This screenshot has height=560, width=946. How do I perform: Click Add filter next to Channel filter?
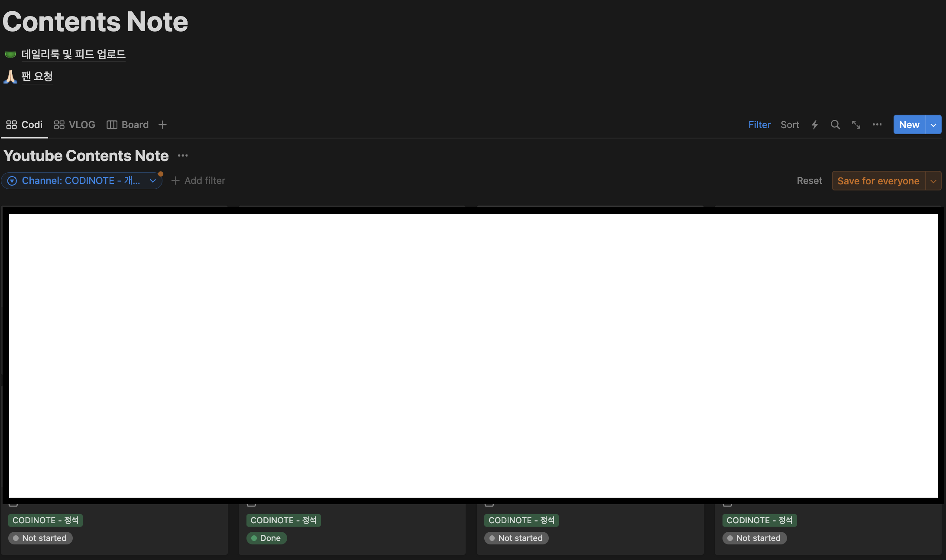pos(198,181)
